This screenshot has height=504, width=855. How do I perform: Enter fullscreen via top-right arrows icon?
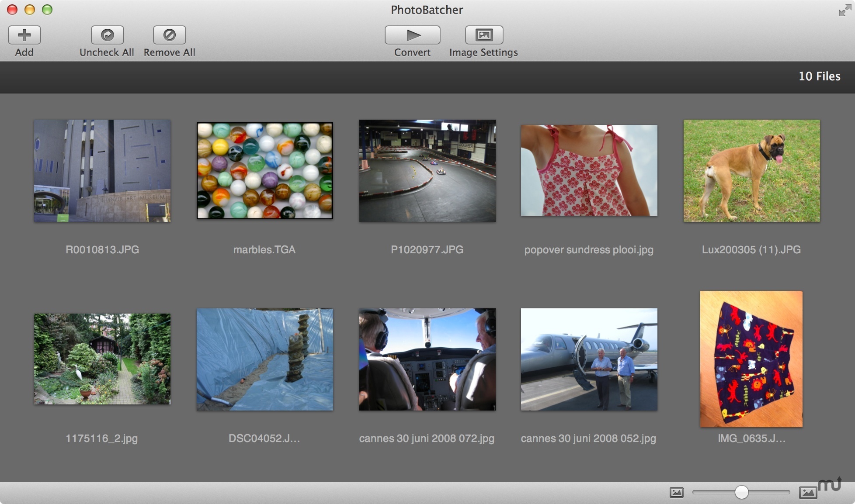(845, 10)
